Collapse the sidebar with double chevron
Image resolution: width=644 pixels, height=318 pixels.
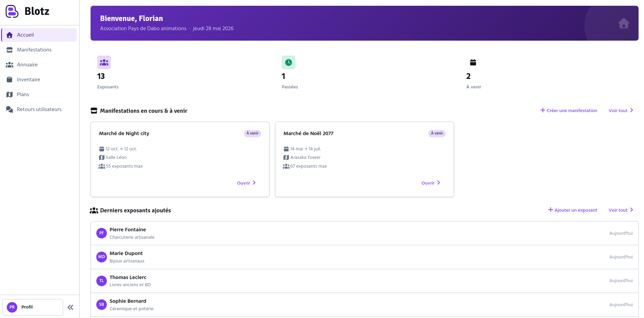pyautogui.click(x=71, y=307)
